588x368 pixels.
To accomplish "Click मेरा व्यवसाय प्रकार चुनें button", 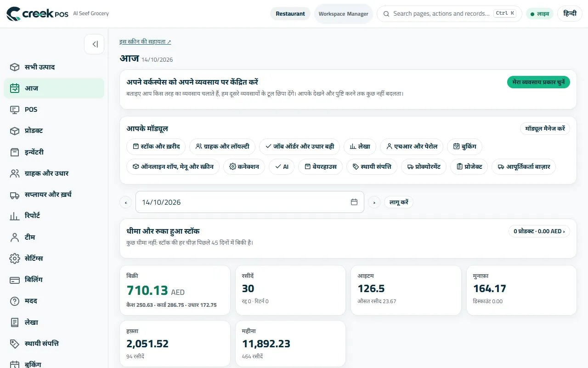I will pyautogui.click(x=538, y=82).
